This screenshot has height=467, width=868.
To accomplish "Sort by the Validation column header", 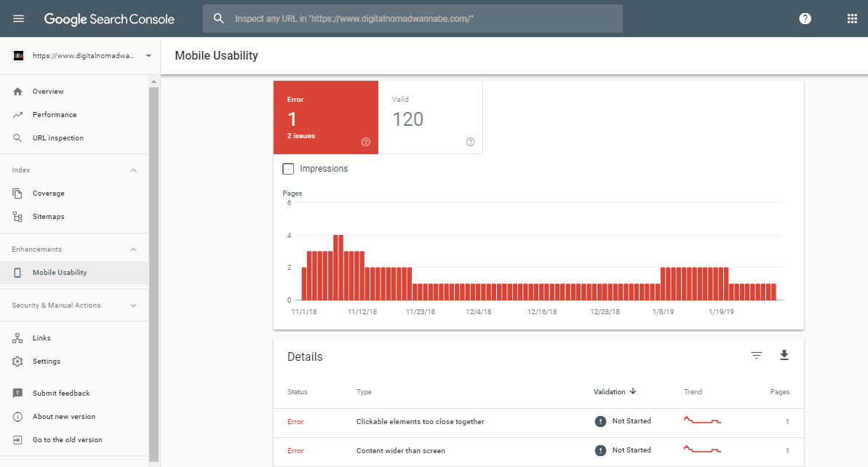I will [610, 392].
